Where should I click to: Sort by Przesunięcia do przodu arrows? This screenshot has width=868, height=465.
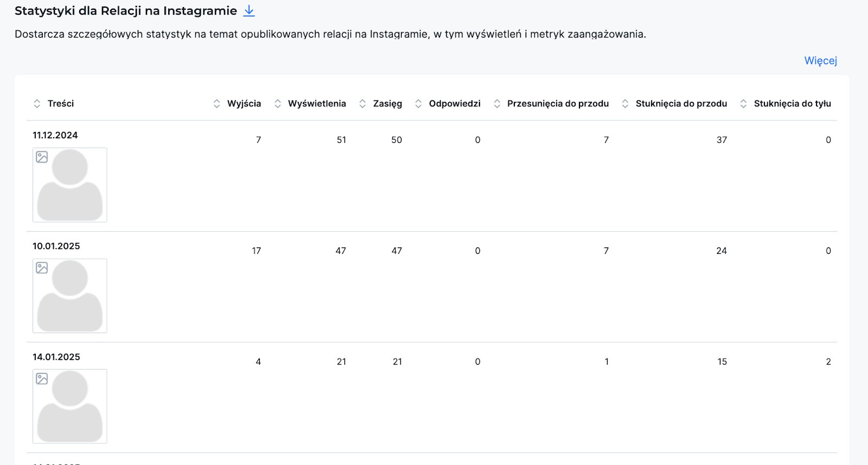point(497,104)
